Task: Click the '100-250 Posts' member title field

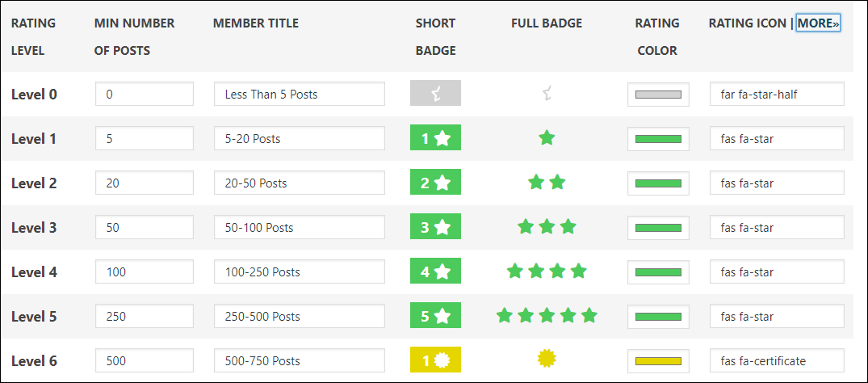Action: pyautogui.click(x=299, y=271)
